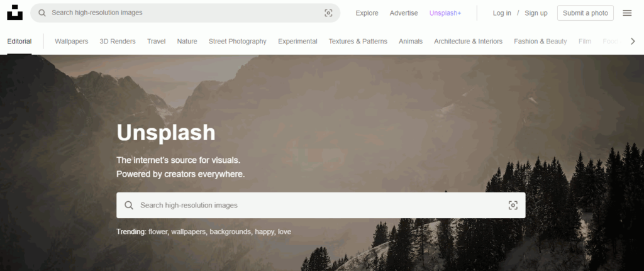Show more categories with right chevron

[633, 41]
